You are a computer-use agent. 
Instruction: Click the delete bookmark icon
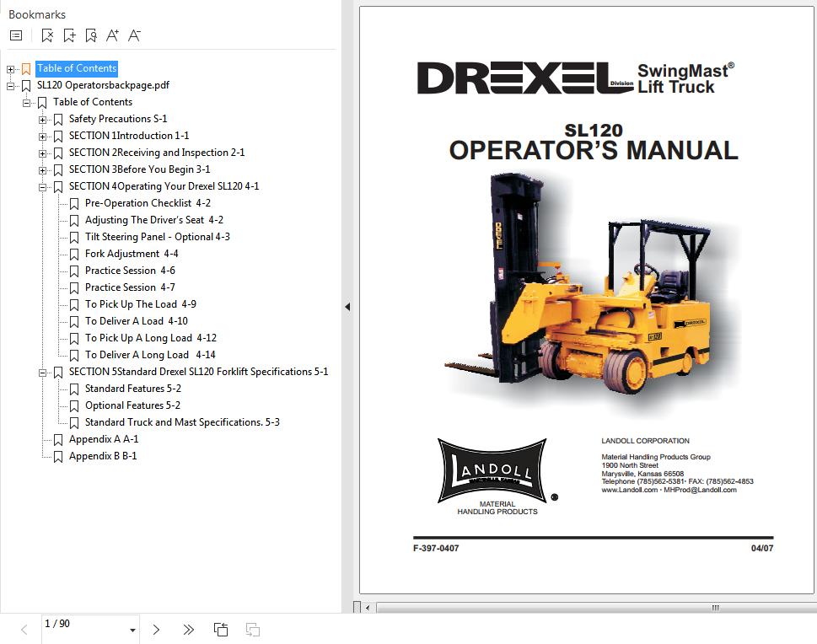[47, 35]
